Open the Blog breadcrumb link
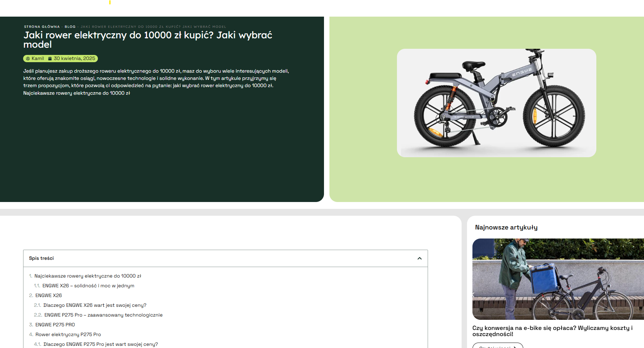This screenshot has width=644, height=348. point(70,27)
